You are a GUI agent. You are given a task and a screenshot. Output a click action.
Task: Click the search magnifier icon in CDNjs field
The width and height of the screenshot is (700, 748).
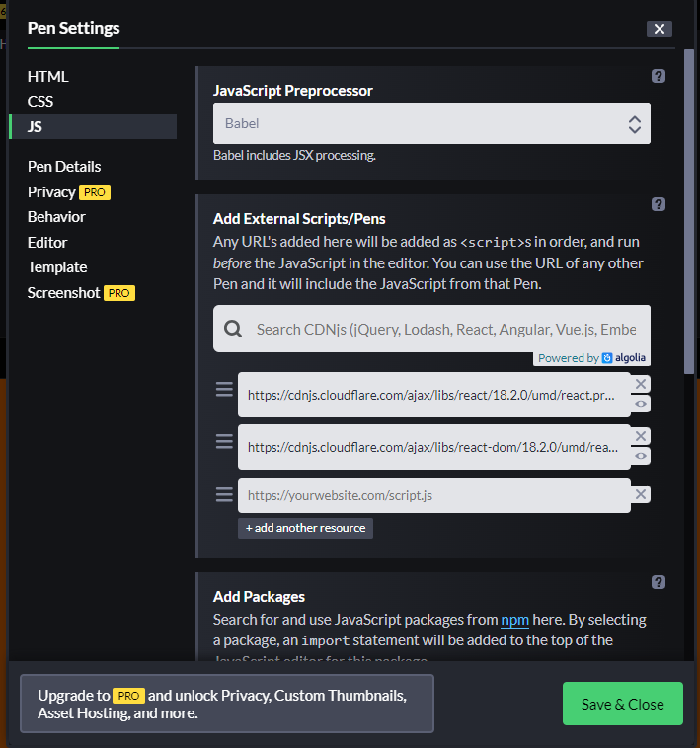(x=233, y=329)
